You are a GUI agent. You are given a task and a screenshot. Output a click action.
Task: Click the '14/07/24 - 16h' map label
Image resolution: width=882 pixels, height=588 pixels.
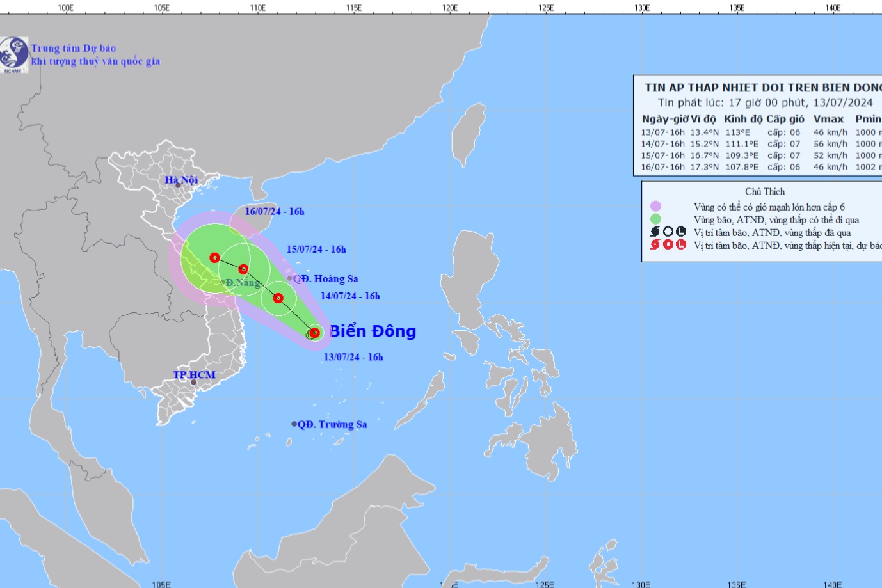tap(350, 296)
